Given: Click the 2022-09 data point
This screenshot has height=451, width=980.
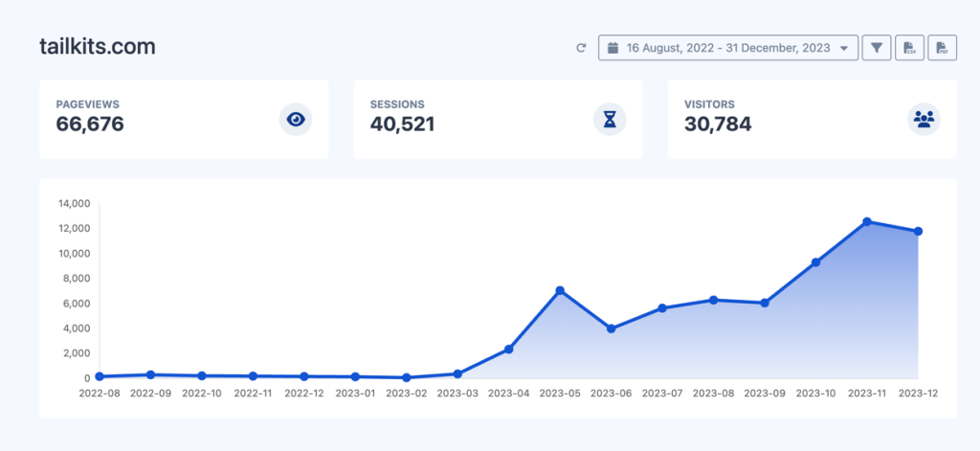Looking at the screenshot, I should coord(150,374).
